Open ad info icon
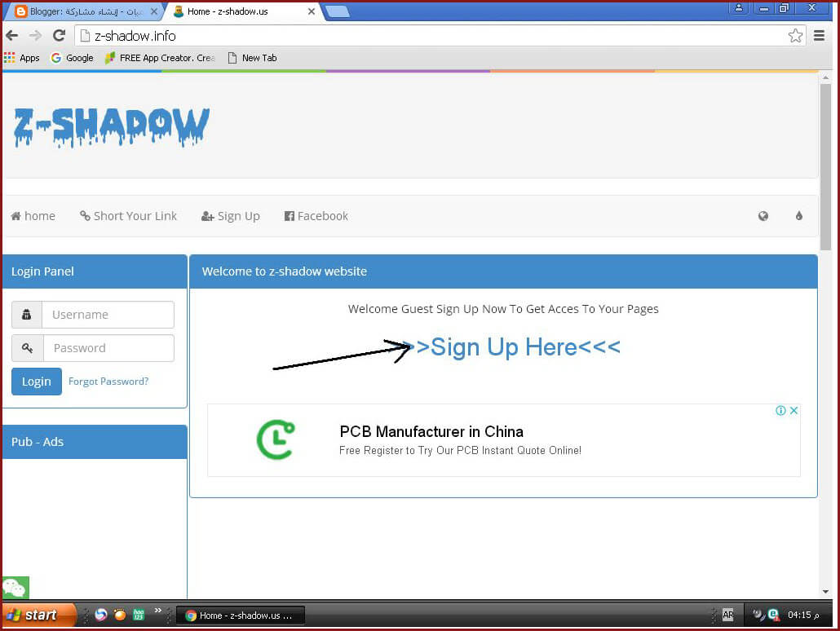The height and width of the screenshot is (631, 840). (780, 410)
